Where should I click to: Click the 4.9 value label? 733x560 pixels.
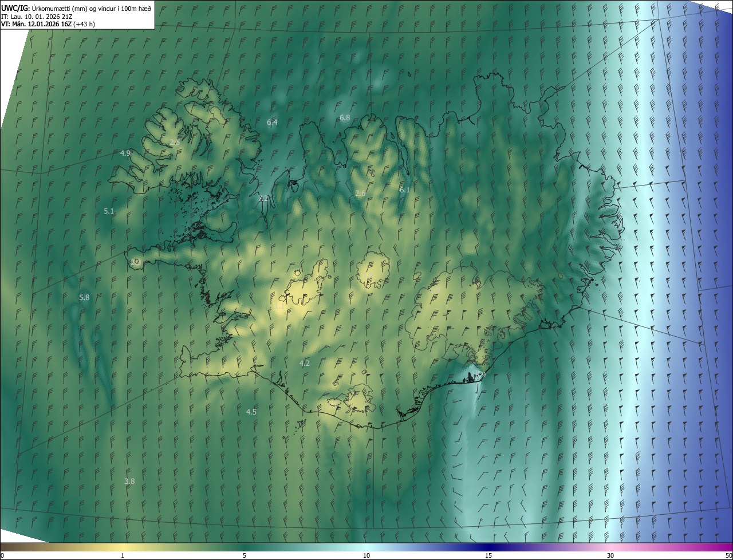coord(125,153)
